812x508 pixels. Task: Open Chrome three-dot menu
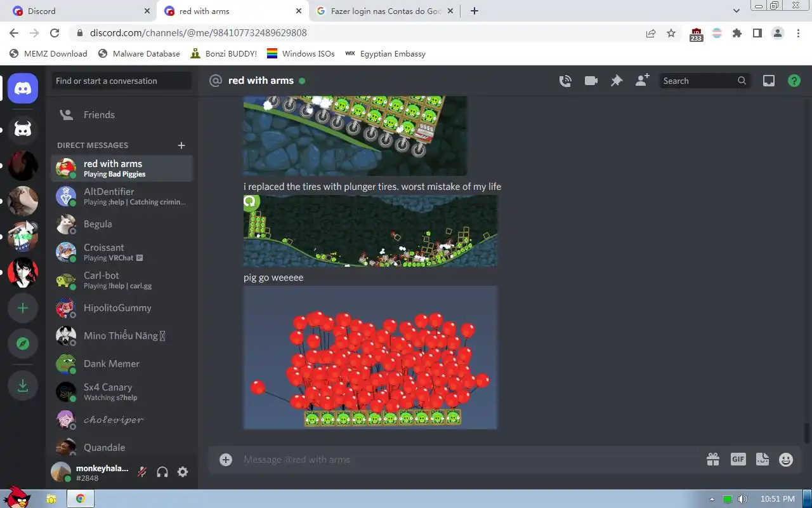[x=798, y=33]
